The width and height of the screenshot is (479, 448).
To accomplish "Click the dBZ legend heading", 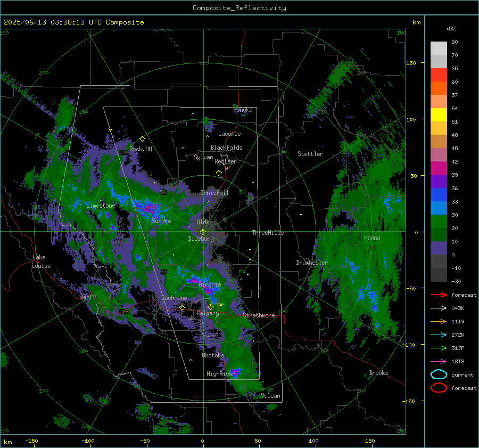I will [x=451, y=29].
